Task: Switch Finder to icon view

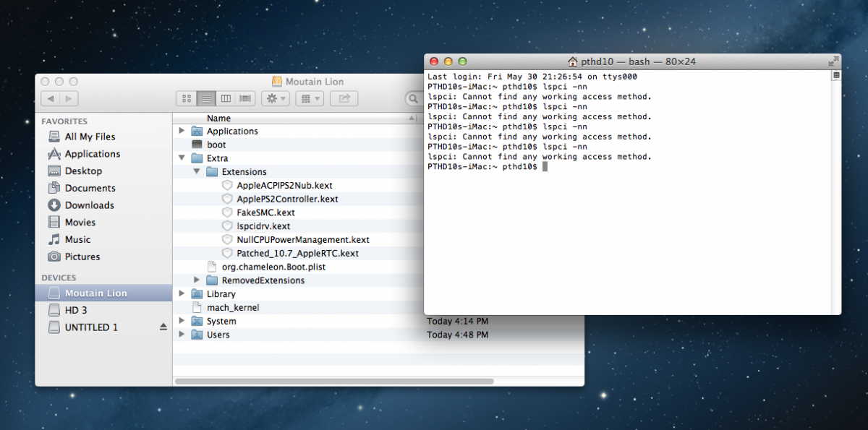Action: point(187,98)
